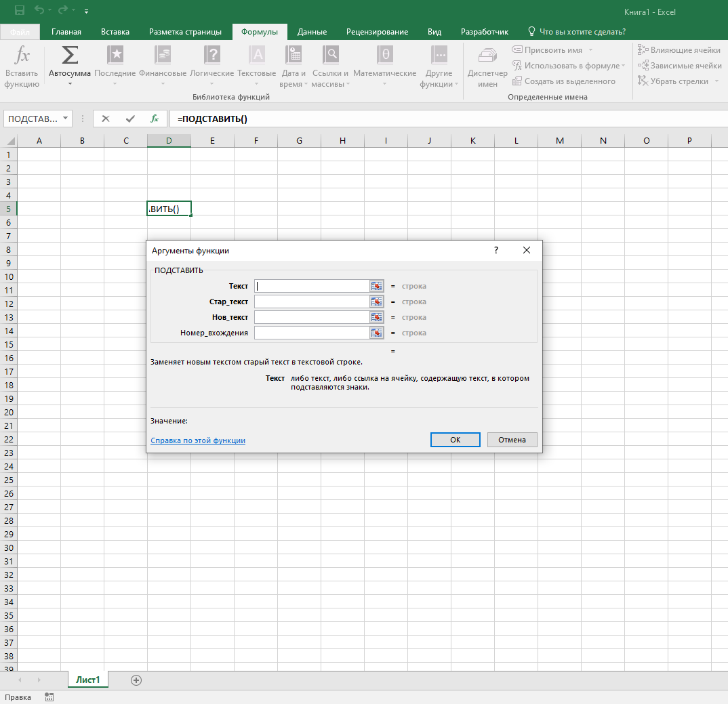Expand the Убрать стрелки dropdown arrow
728x704 pixels.
(x=716, y=81)
